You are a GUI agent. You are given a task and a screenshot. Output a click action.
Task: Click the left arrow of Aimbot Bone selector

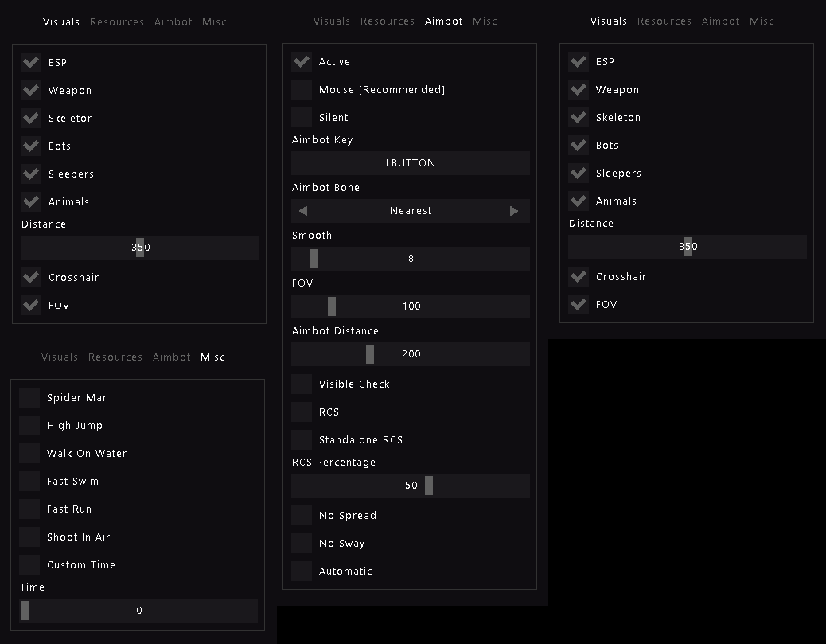pos(303,211)
